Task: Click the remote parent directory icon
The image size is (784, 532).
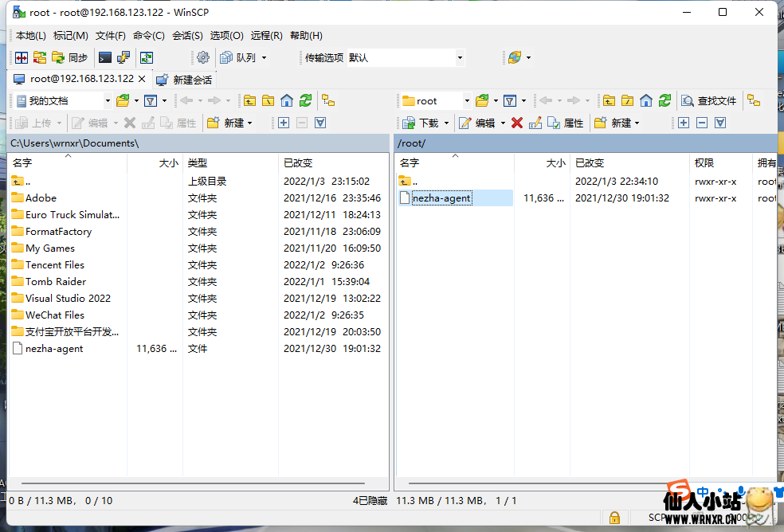Action: coord(609,101)
